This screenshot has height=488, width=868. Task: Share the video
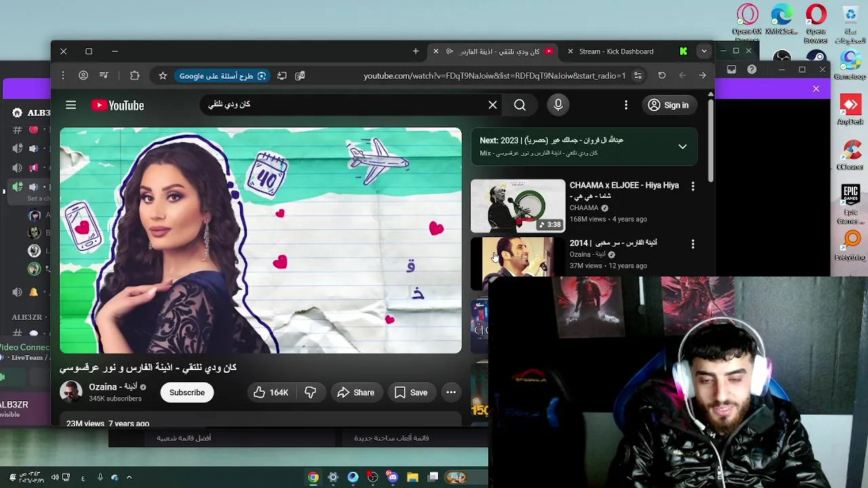point(355,392)
